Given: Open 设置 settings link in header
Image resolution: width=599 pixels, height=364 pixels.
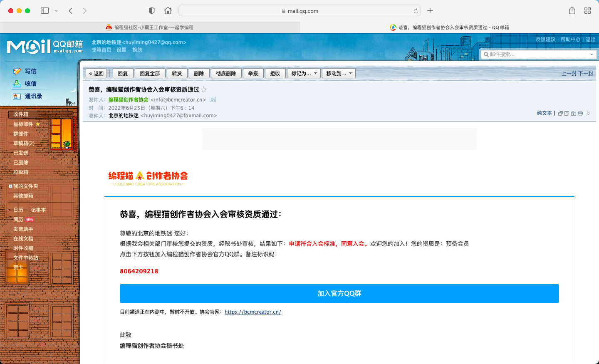Looking at the screenshot, I should [121, 50].
